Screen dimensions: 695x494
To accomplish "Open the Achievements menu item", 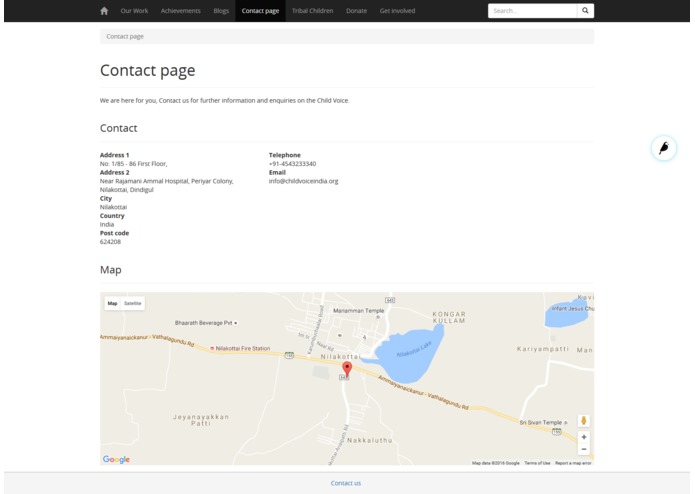I will [180, 11].
